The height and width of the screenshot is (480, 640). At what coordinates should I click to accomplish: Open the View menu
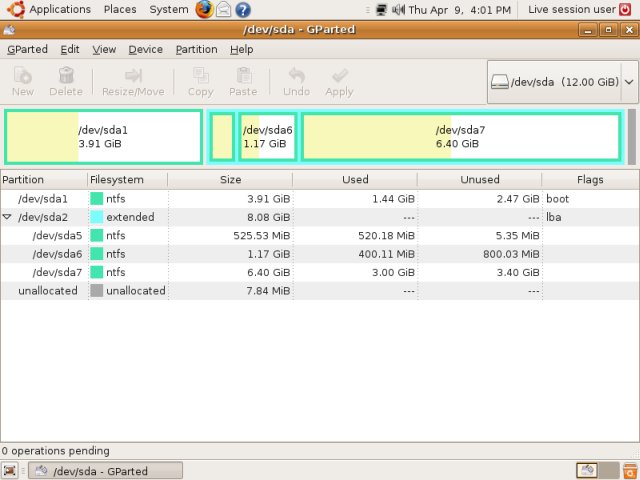(x=104, y=49)
